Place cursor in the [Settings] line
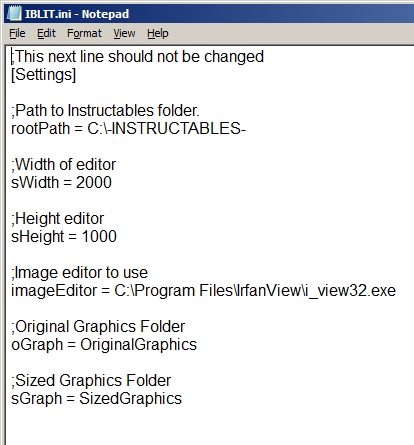 pyautogui.click(x=44, y=75)
